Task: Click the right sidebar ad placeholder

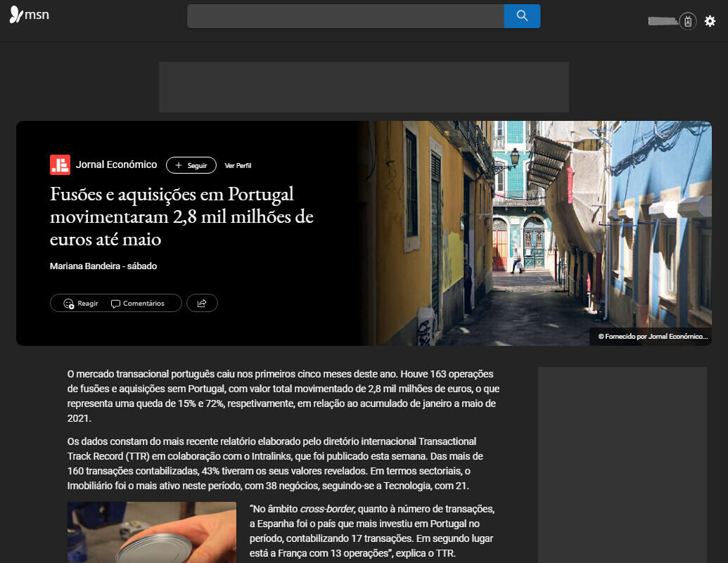Action: pyautogui.click(x=622, y=464)
